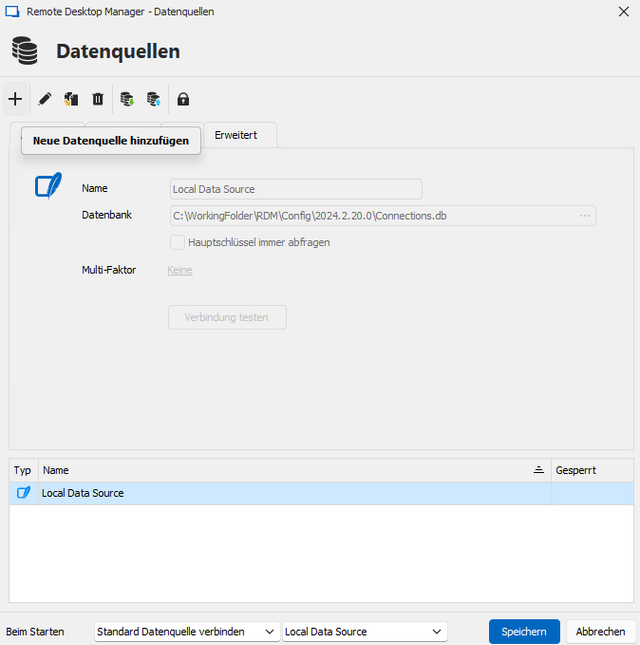
Task: Click the Speichern button
Action: pyautogui.click(x=524, y=631)
